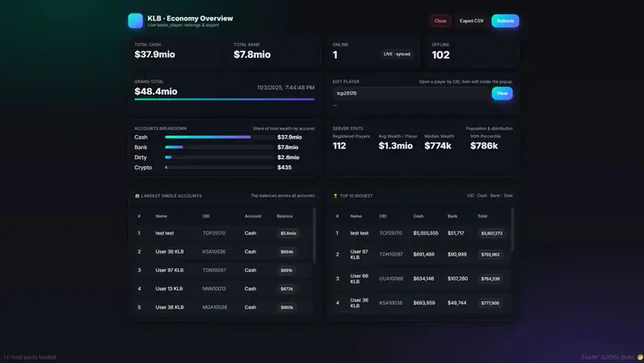Click the Avg Wealth value $1.3mio
This screenshot has height=363, width=644.
click(x=395, y=146)
